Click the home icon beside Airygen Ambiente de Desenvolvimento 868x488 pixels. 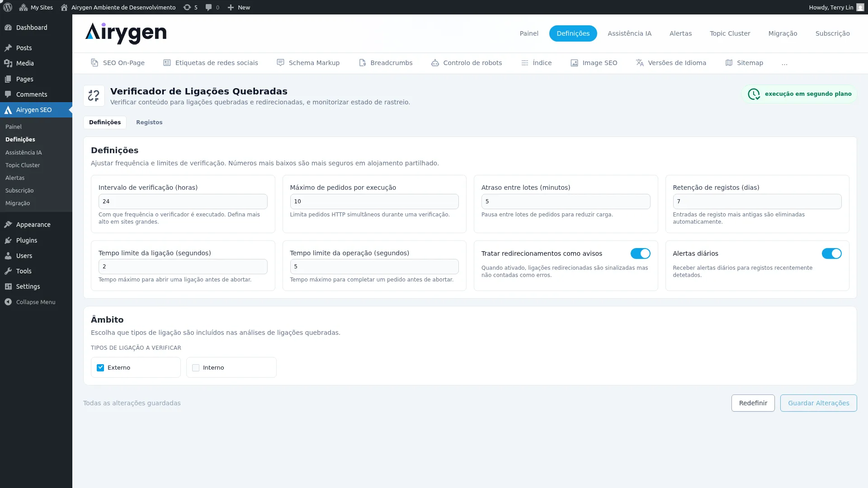(64, 7)
